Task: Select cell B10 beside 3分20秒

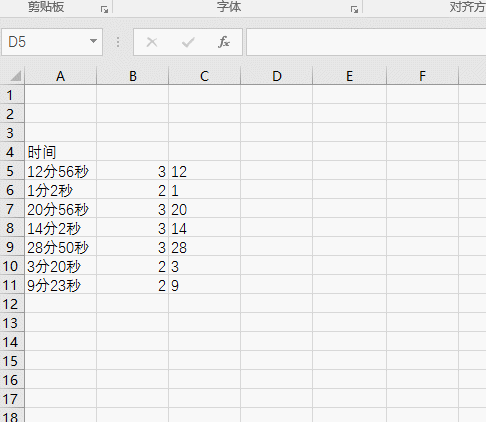Action: coord(133,266)
